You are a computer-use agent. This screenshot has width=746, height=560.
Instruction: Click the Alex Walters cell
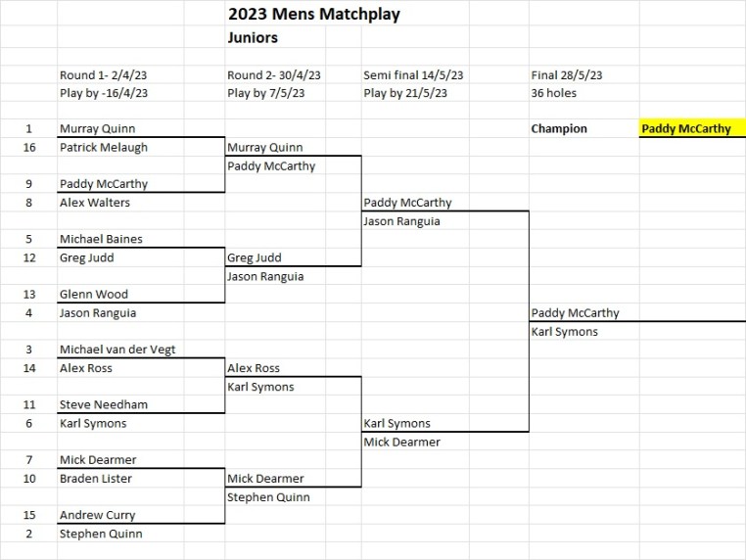95,203
